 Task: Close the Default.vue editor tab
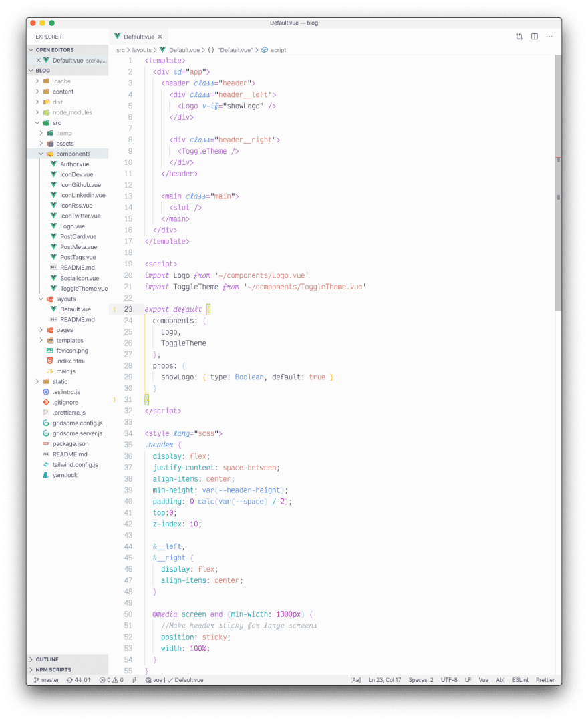[x=160, y=37]
